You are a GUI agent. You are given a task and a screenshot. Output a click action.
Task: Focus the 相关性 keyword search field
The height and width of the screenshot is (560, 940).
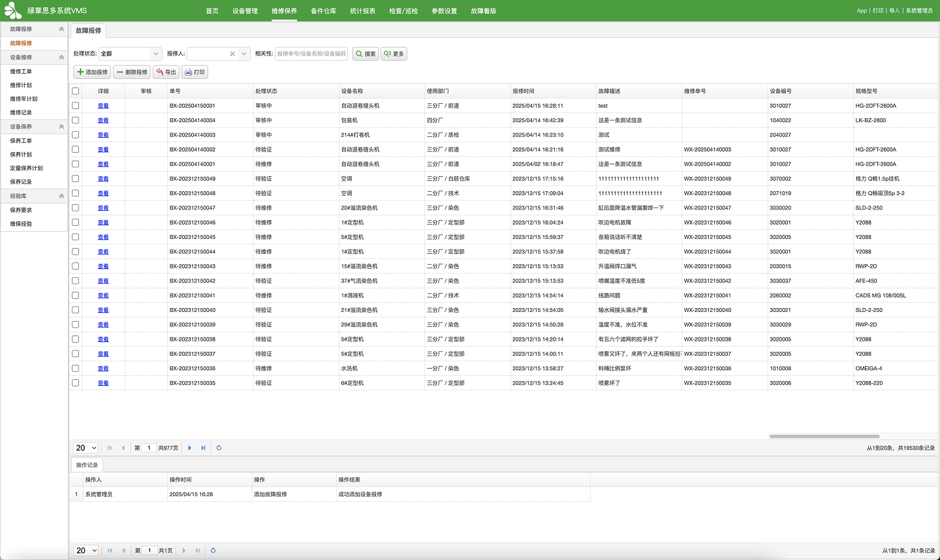click(311, 54)
